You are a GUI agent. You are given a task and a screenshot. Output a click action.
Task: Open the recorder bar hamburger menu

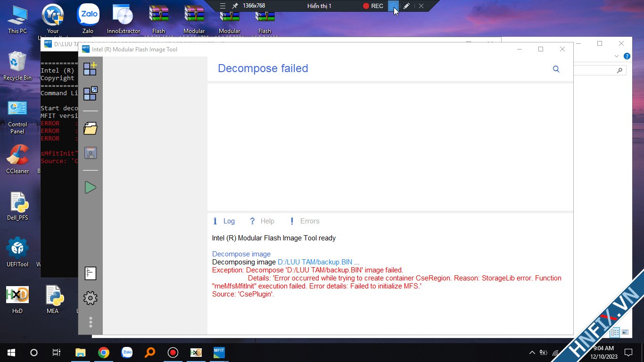223,6
